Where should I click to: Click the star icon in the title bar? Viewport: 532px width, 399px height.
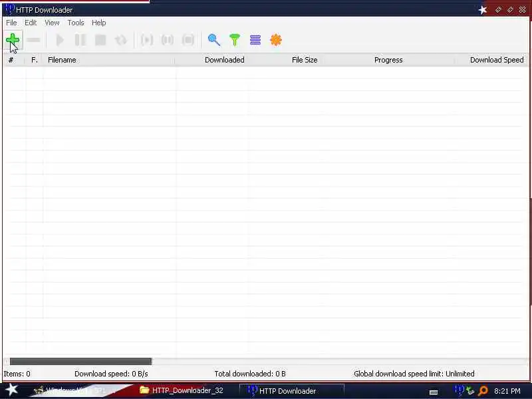point(483,10)
